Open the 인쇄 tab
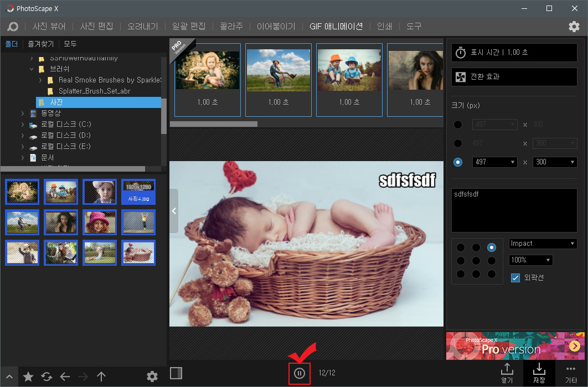Screen dimensions: 588x387 [384, 26]
